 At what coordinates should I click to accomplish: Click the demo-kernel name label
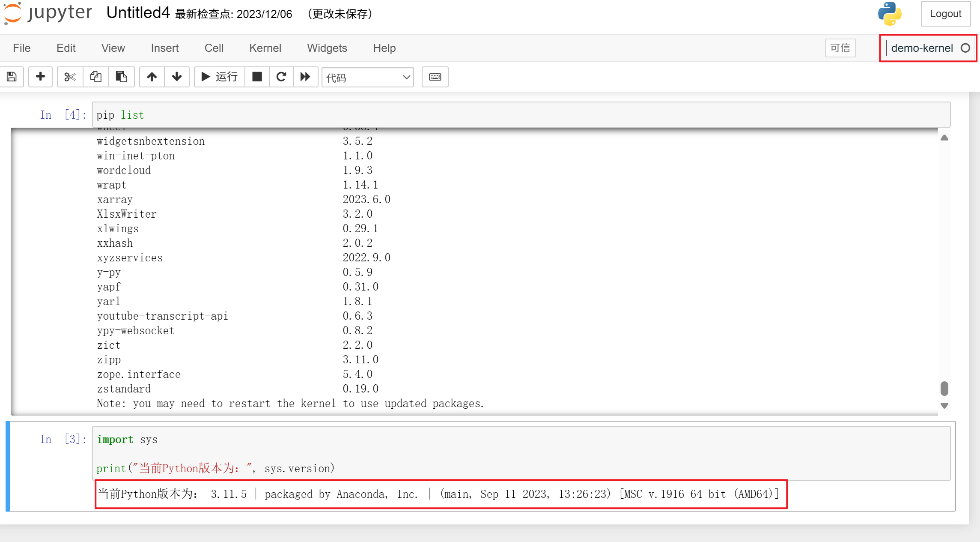[922, 48]
